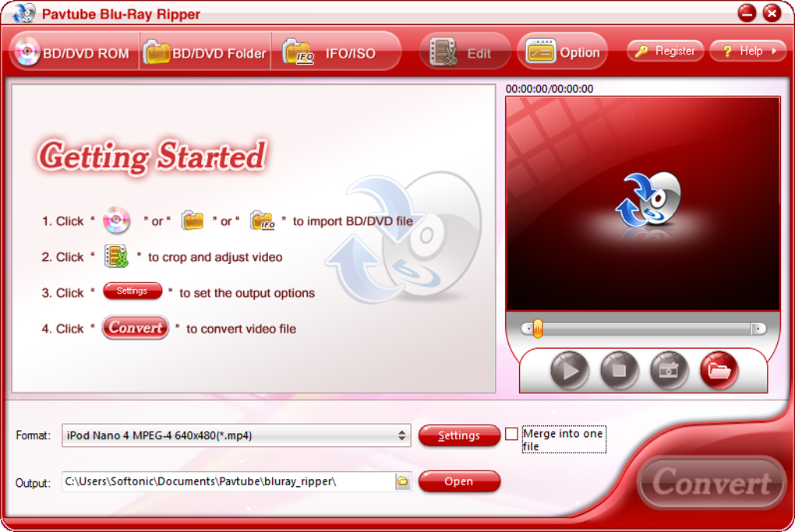Image resolution: width=795 pixels, height=532 pixels.
Task: Click the end marker of seek bar
Action: (x=758, y=329)
